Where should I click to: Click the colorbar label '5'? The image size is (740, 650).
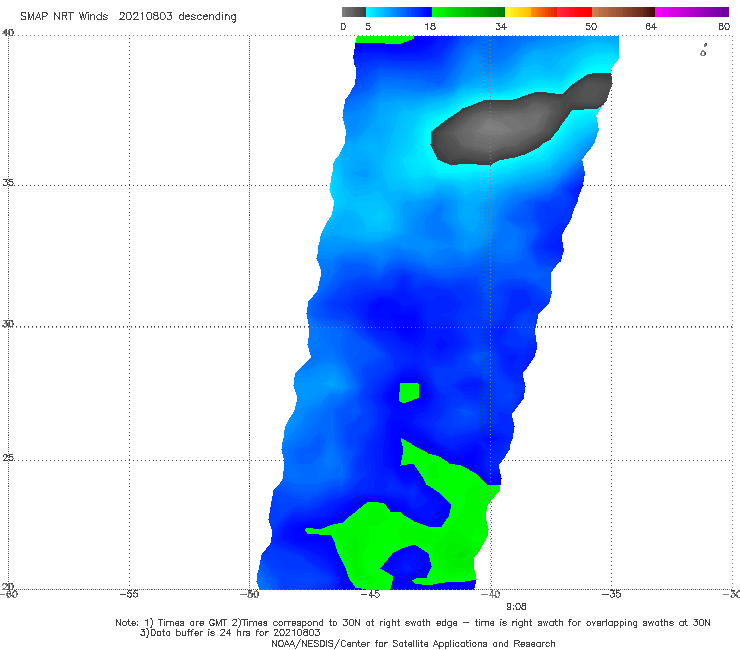click(x=368, y=26)
